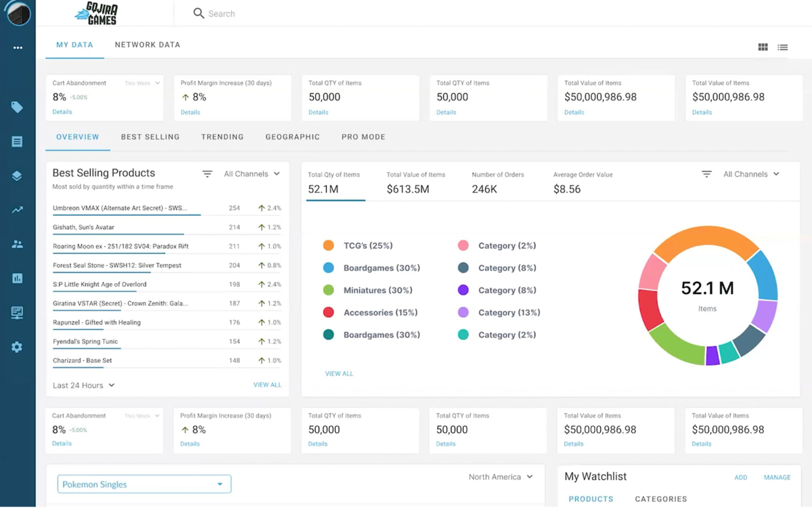Open filter icon in the overview chart panel
Viewport: 812px width, 508px height.
(706, 174)
